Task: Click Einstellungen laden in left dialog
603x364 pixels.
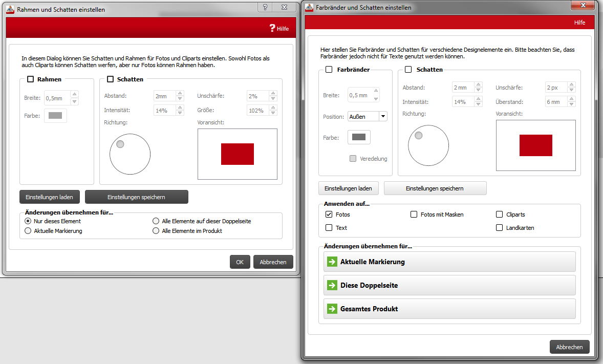Action: [x=49, y=197]
